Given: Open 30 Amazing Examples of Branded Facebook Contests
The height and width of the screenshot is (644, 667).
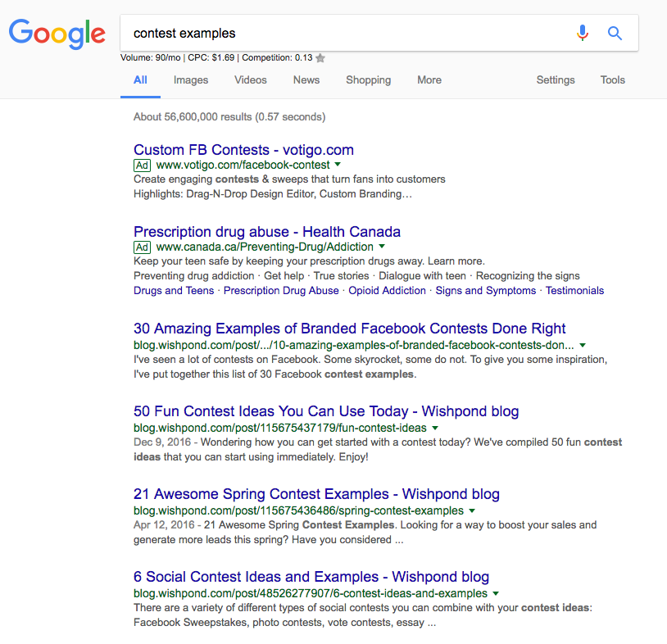Looking at the screenshot, I should pos(349,329).
